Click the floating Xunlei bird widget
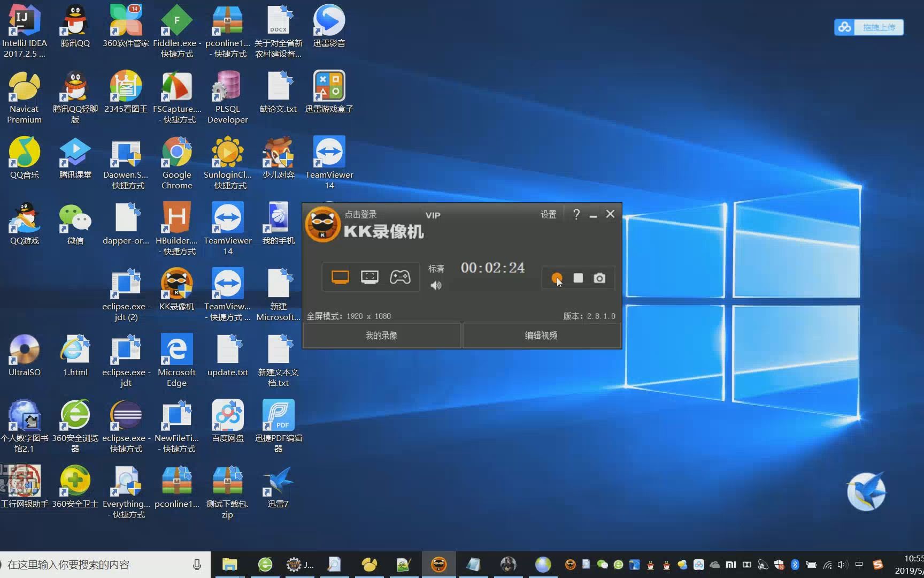This screenshot has height=578, width=924. pyautogui.click(x=866, y=491)
